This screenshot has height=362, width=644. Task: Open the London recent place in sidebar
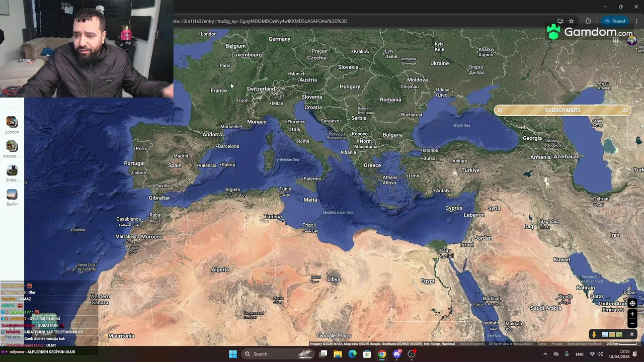coord(12,125)
